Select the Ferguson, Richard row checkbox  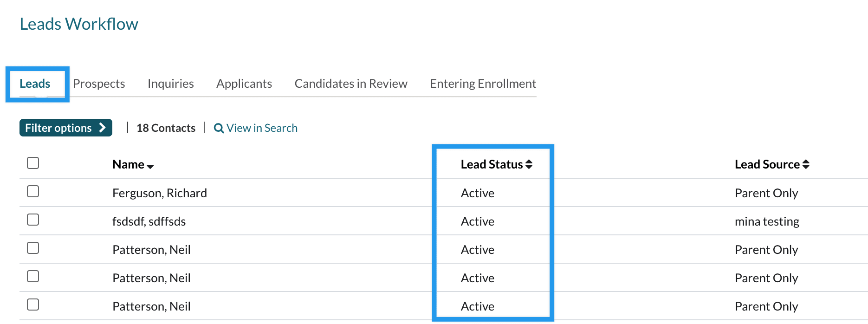[33, 191]
